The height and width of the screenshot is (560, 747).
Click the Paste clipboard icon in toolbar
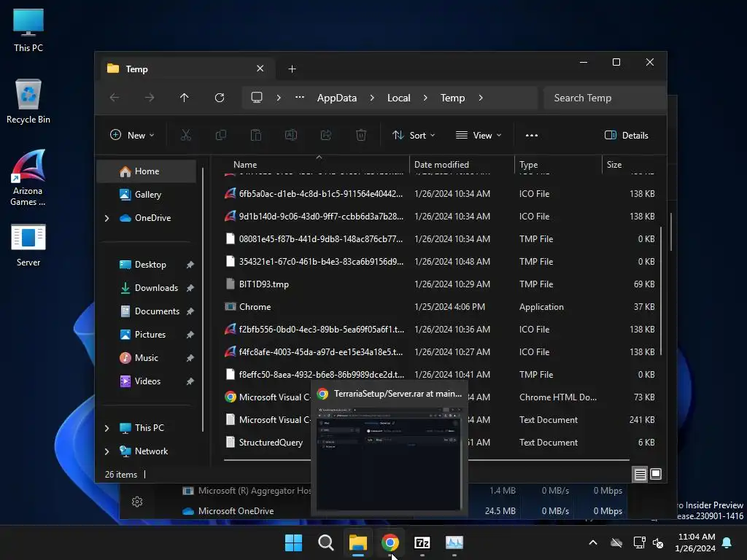(x=256, y=135)
